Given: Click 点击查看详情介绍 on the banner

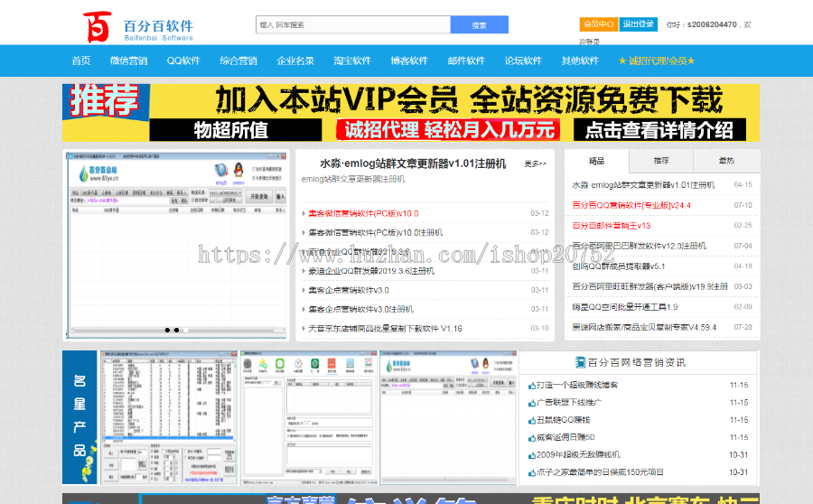Looking at the screenshot, I should click(659, 130).
